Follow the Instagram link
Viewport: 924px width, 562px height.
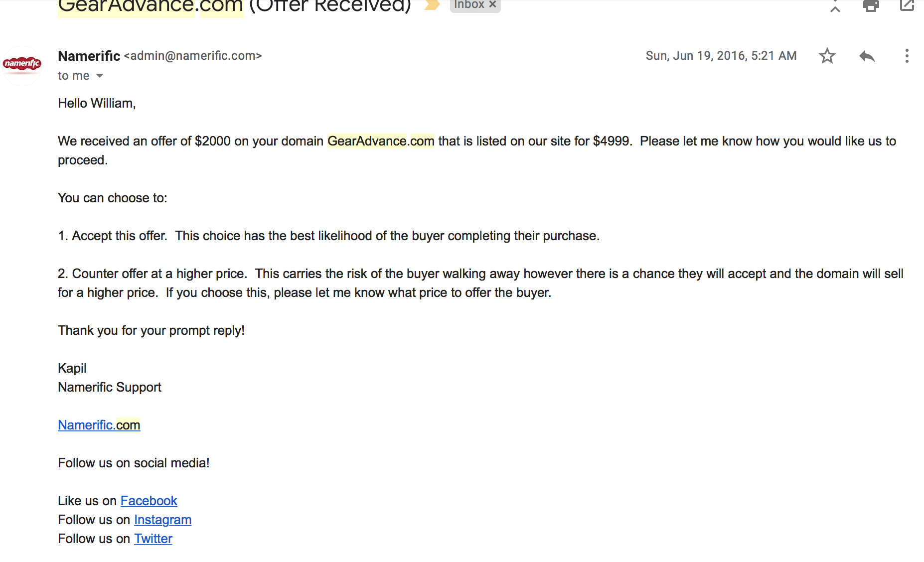[x=162, y=520]
